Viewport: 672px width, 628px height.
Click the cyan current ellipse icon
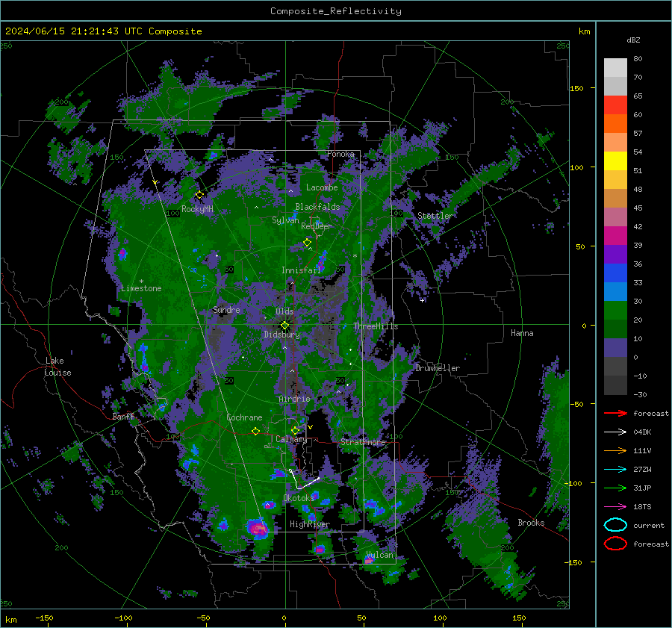615,525
